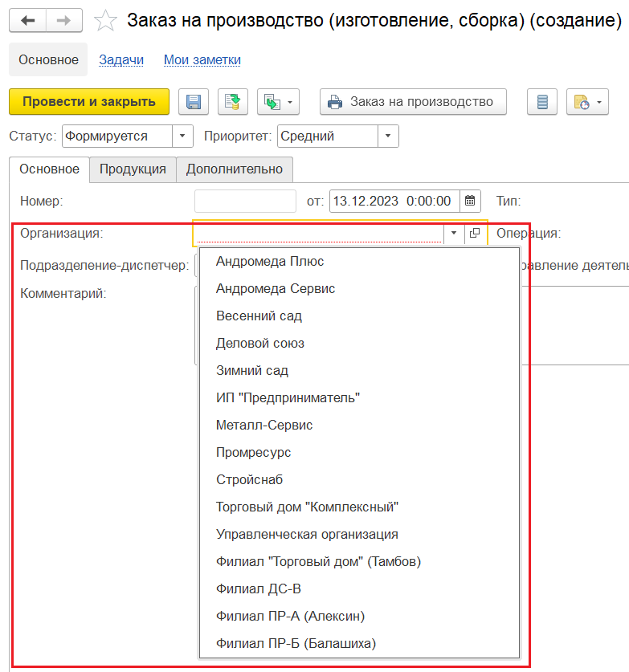
Task: Select Филиал ДС-В entry
Action: point(359,589)
